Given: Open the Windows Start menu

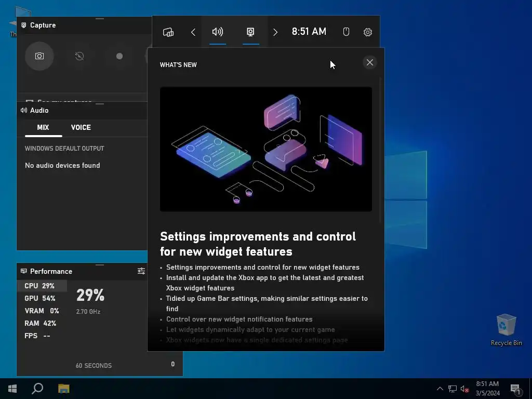Looking at the screenshot, I should pos(12,389).
